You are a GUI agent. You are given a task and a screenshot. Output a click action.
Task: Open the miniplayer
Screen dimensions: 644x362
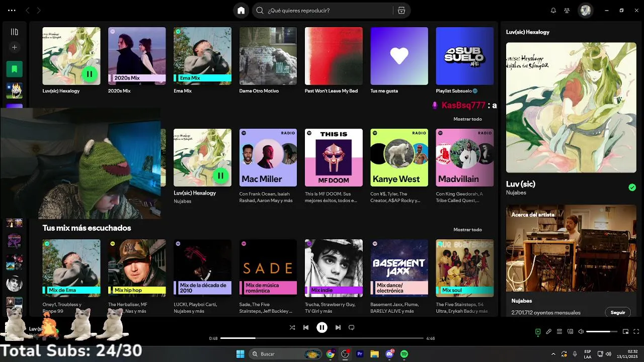tap(626, 332)
